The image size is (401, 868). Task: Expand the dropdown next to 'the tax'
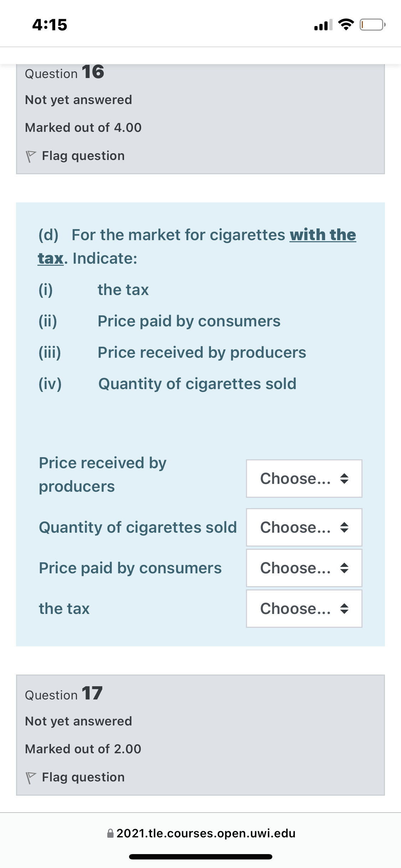303,609
